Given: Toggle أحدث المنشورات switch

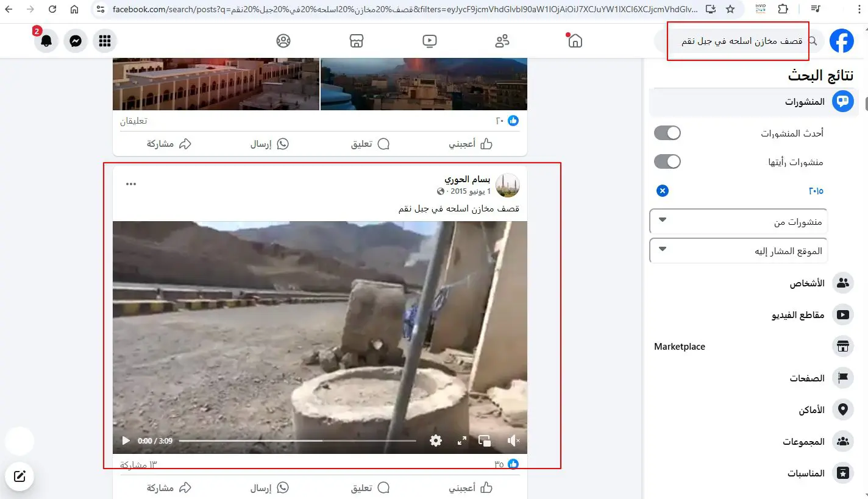Looking at the screenshot, I should coord(667,133).
